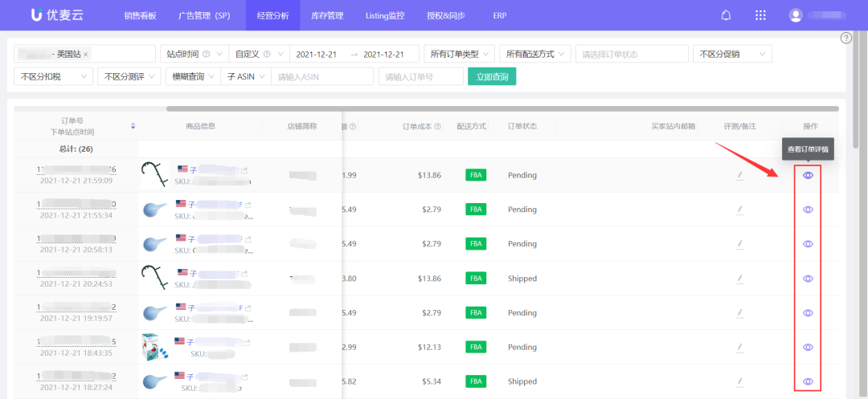This screenshot has height=399, width=868.
Task: Open the 不区分促销 dropdown
Action: tap(732, 54)
